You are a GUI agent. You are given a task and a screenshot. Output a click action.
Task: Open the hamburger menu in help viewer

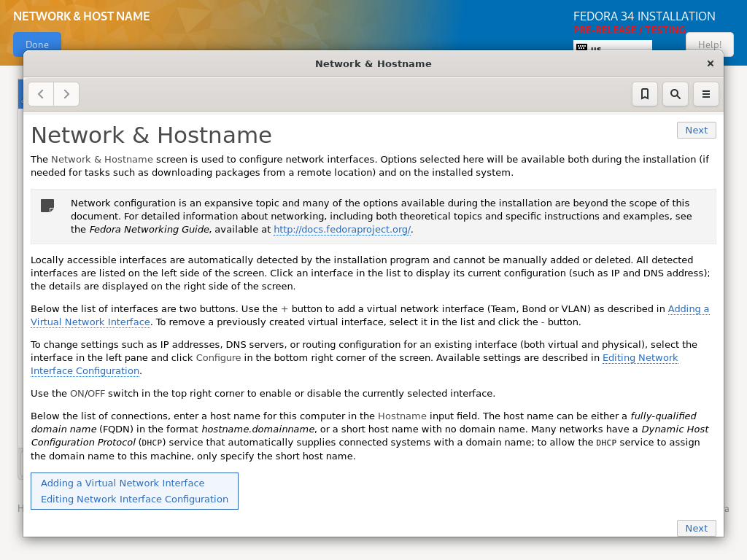706,94
